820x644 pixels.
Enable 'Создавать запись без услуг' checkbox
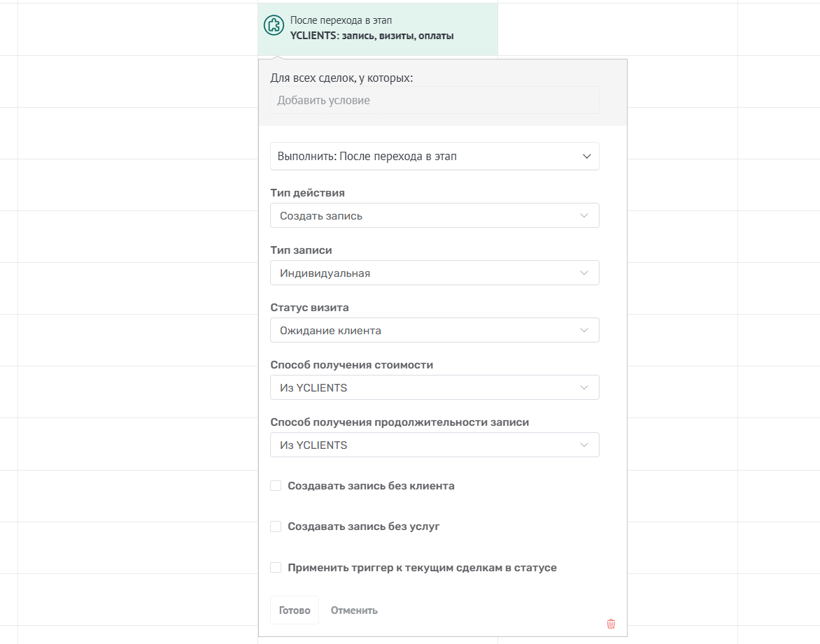click(276, 527)
